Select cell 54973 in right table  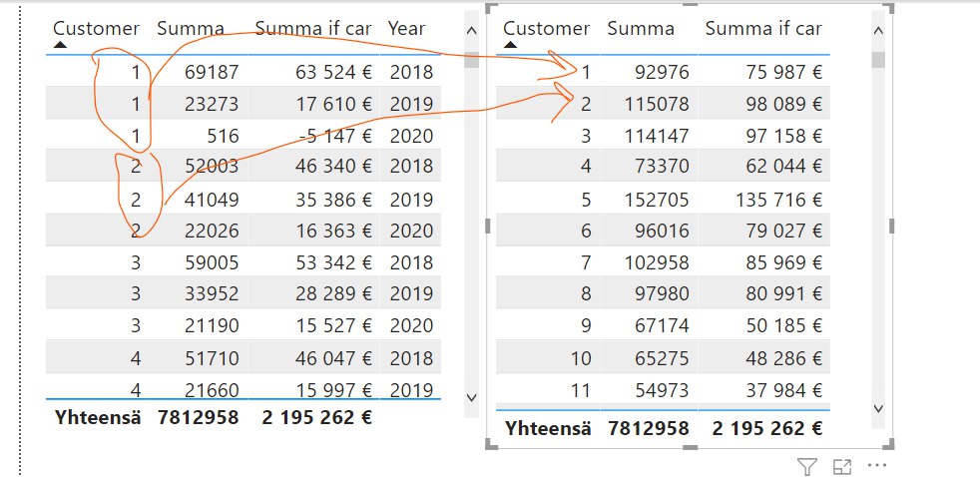point(662,391)
